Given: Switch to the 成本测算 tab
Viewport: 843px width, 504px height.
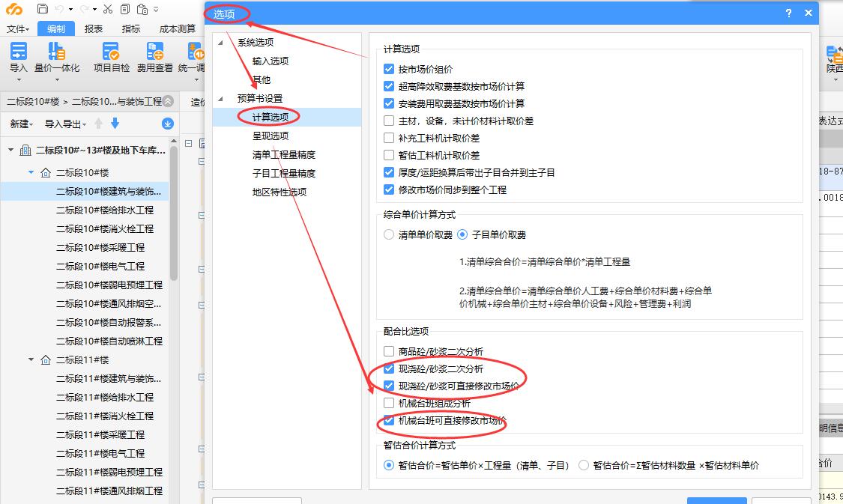Looking at the screenshot, I should coord(178,29).
